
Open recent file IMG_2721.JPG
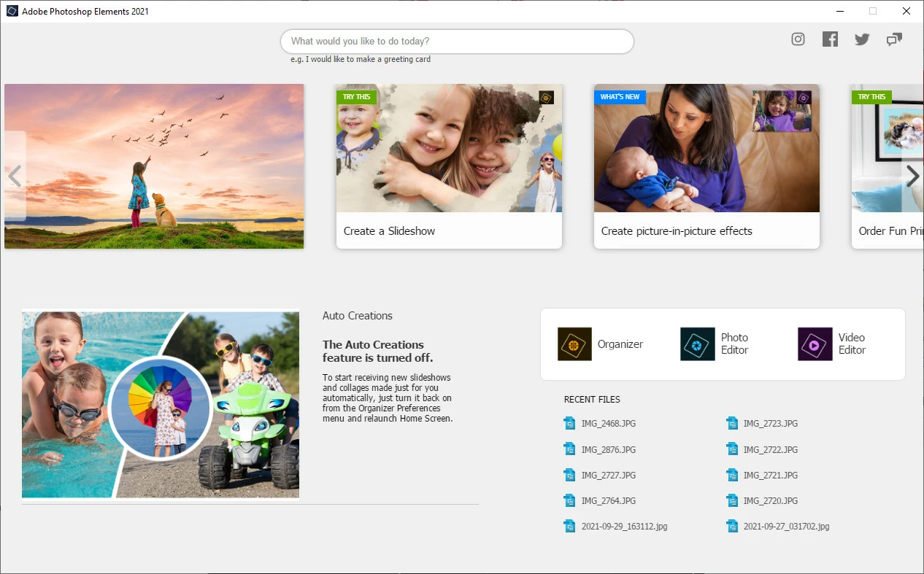coord(771,476)
